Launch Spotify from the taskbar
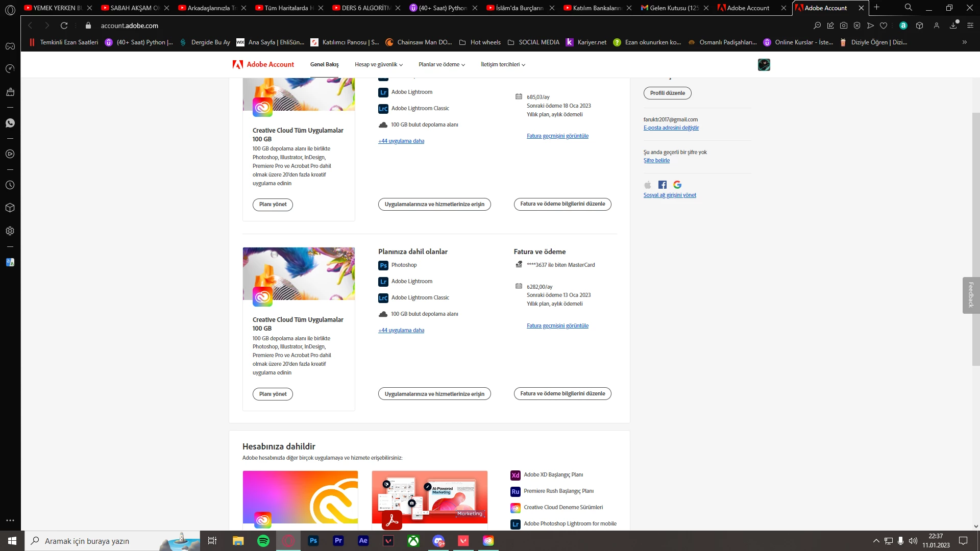980x551 pixels. pyautogui.click(x=263, y=541)
